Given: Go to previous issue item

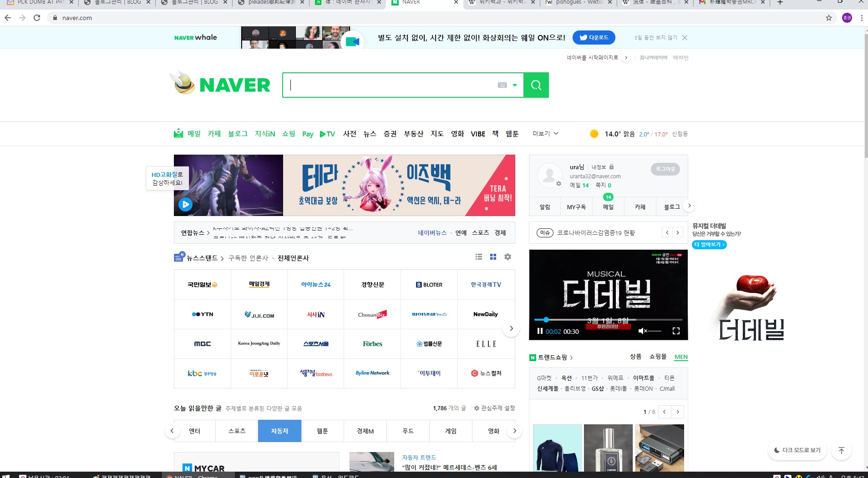Looking at the screenshot, I should [667, 233].
